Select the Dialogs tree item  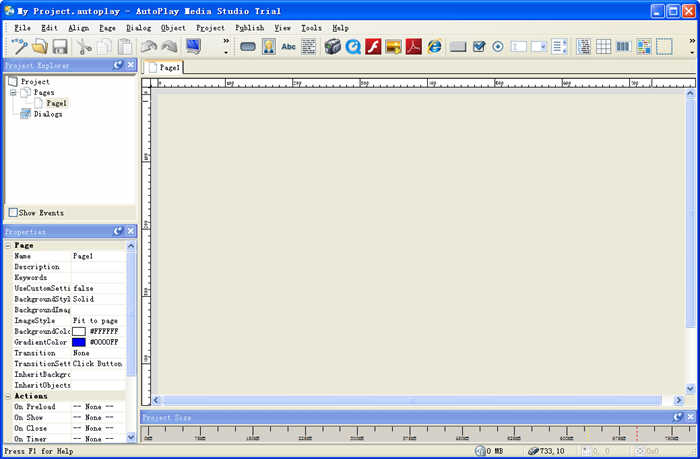coord(48,114)
